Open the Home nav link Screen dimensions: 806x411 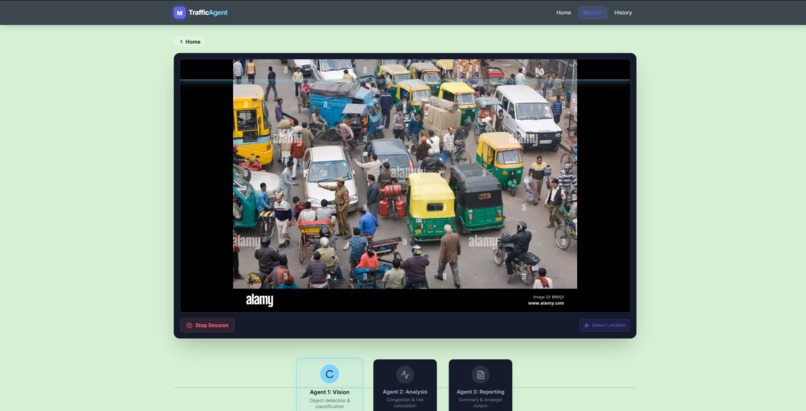pyautogui.click(x=563, y=13)
